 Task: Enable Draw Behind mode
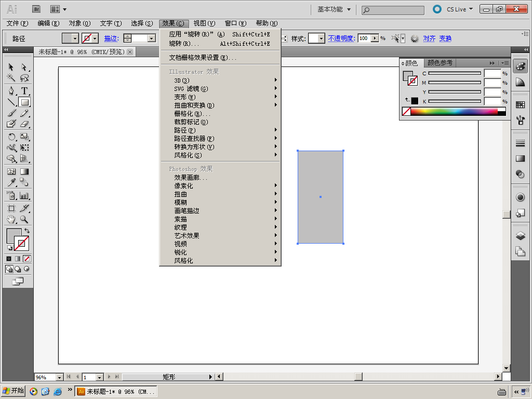[18, 269]
